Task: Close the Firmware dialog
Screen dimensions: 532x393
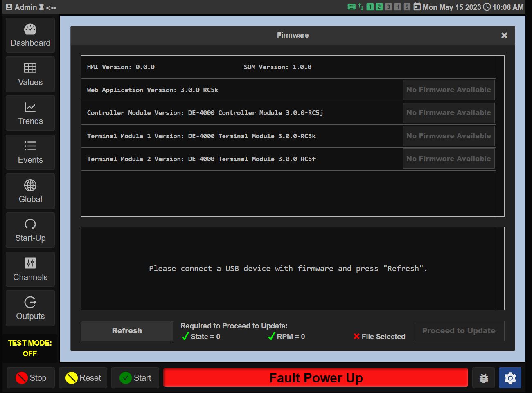Action: coord(504,36)
